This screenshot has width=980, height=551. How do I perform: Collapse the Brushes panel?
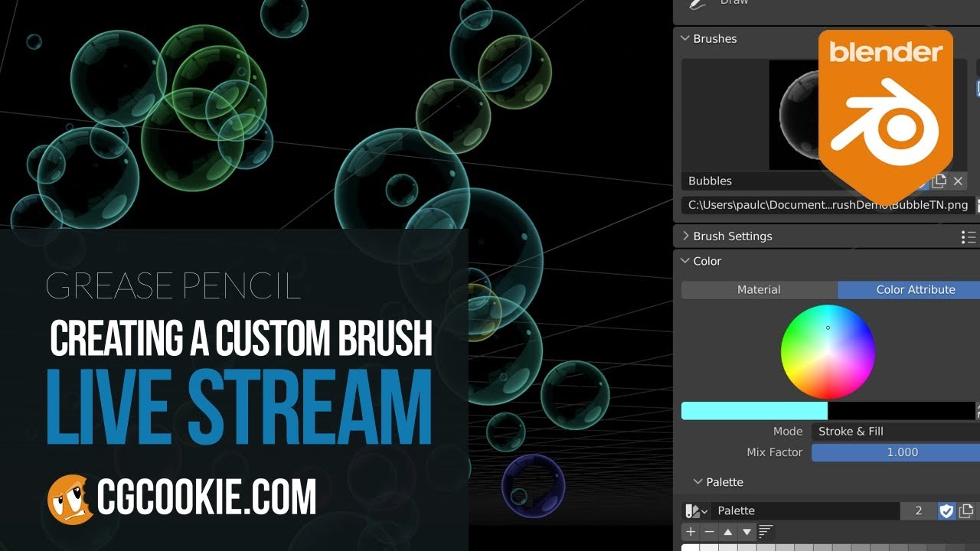(684, 38)
